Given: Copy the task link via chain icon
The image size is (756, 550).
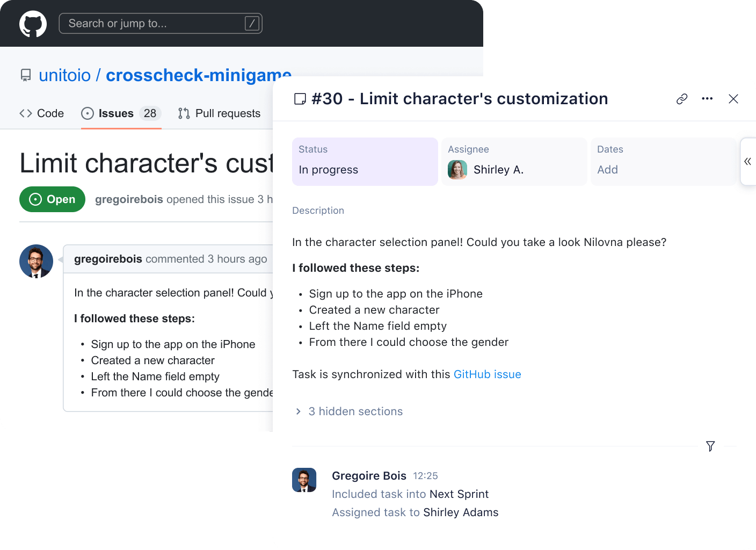Looking at the screenshot, I should click(x=682, y=99).
